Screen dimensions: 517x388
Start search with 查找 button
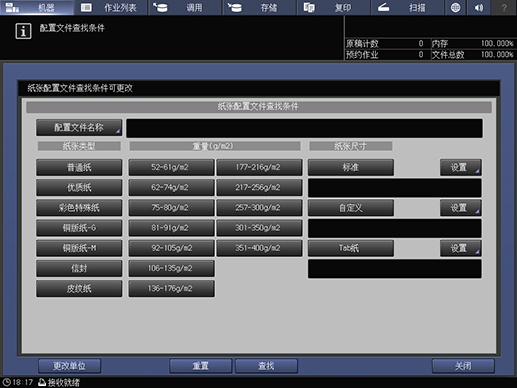[266, 366]
